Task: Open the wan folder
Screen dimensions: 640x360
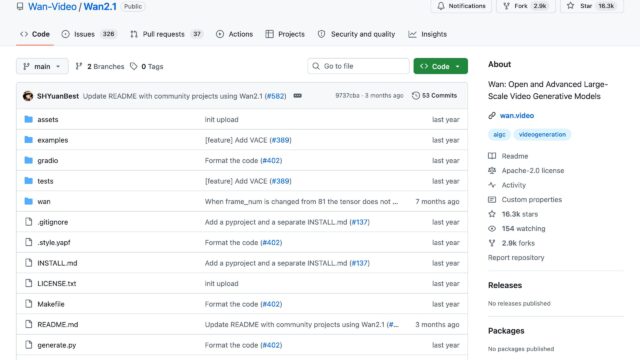Action: (44, 202)
